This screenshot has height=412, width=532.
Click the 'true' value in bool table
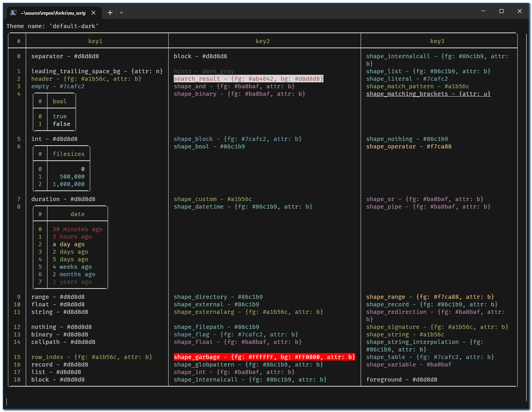(60, 116)
